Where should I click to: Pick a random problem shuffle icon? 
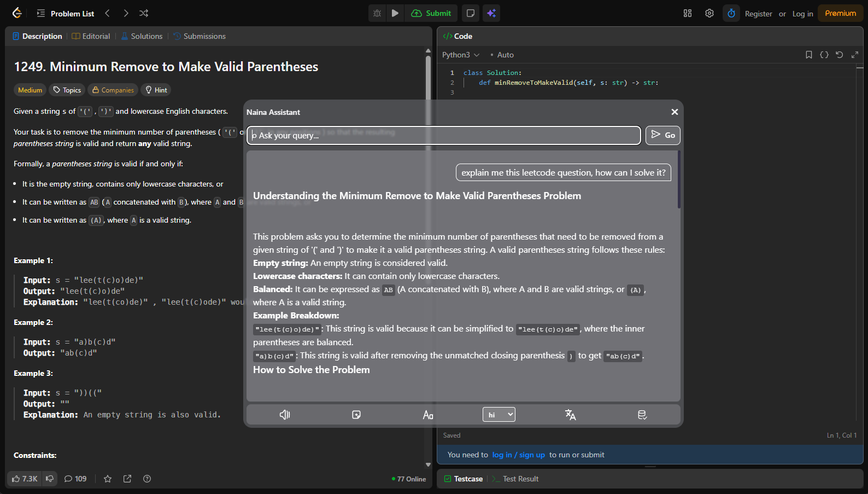tap(144, 13)
